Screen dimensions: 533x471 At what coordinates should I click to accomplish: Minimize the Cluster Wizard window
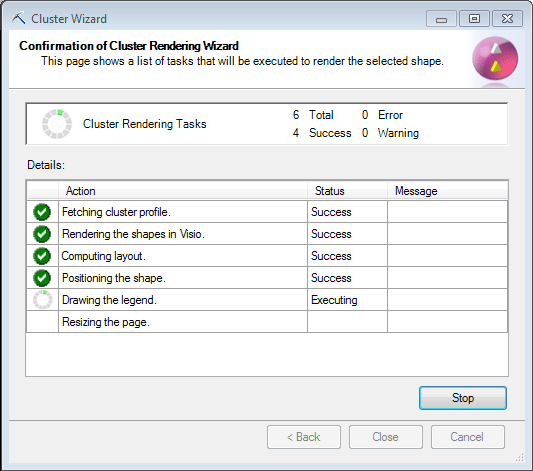pos(441,18)
